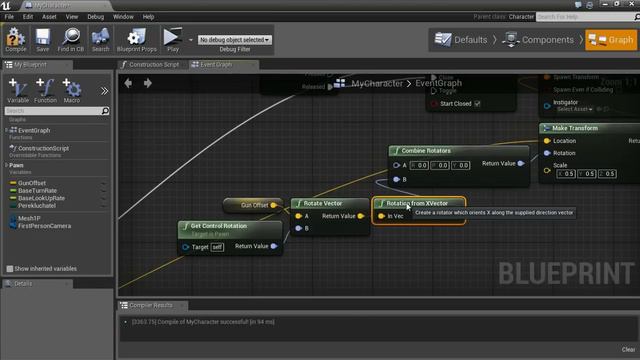Open the View menu

(72, 17)
